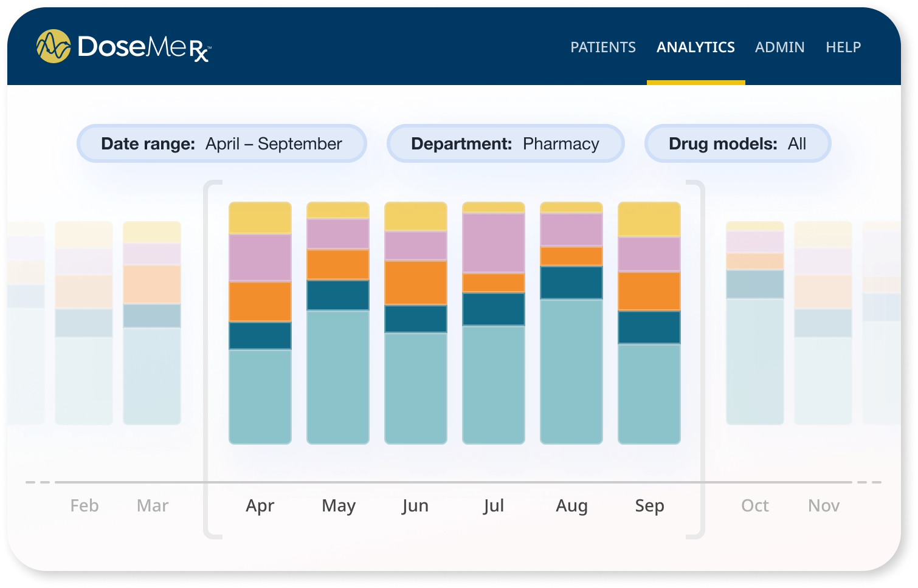Go to the Admin menu
The height and width of the screenshot is (588, 918).
pos(779,47)
